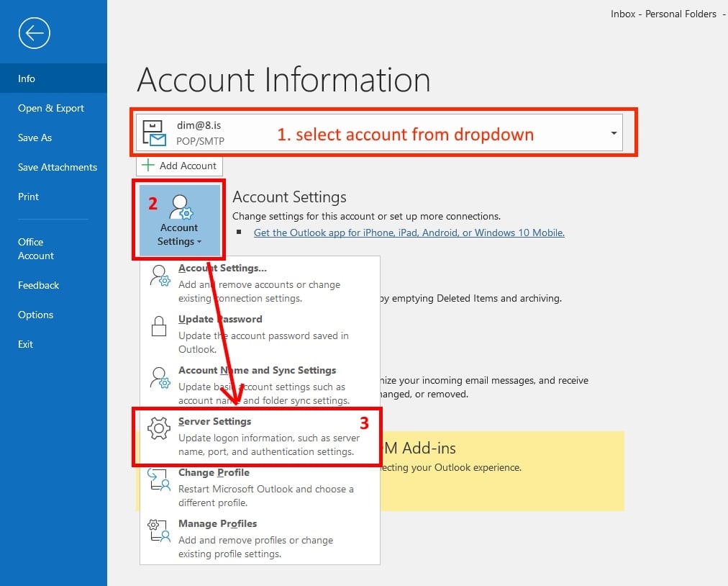The image size is (728, 586).
Task: Click the person-gear icon on Account Settings button
Action: coord(180,207)
